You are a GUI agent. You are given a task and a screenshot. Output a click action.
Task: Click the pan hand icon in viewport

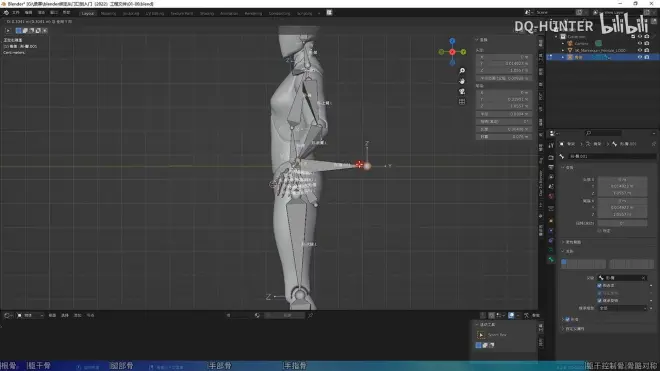(462, 81)
